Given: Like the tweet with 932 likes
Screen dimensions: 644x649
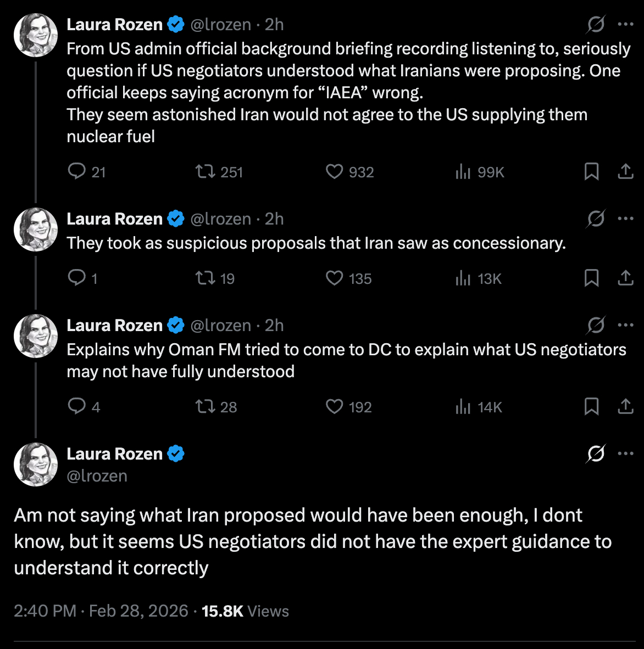Looking at the screenshot, I should coord(335,172).
